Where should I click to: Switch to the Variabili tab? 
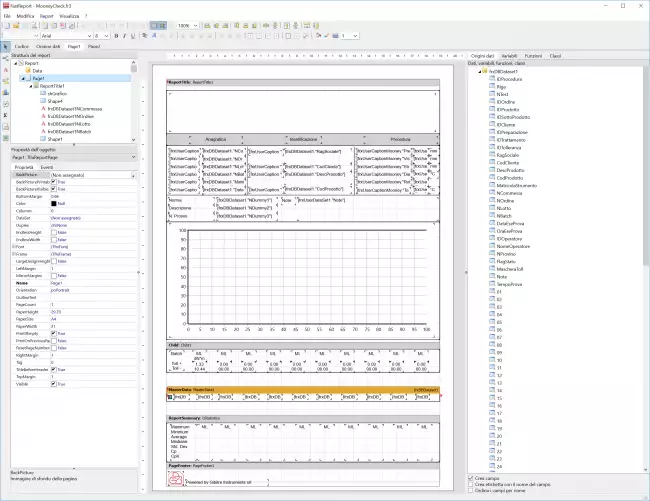pyautogui.click(x=510, y=56)
